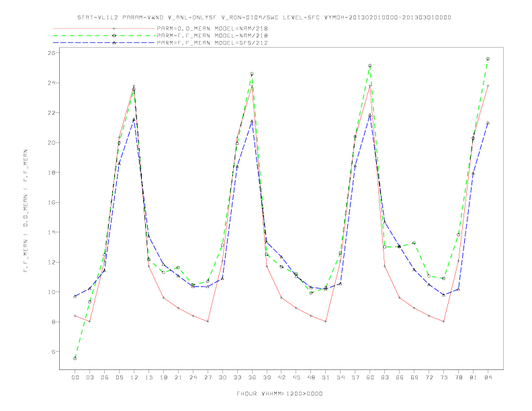Click x-axis tick label 72
Viewport: 532px width, 411px height.
429,377
